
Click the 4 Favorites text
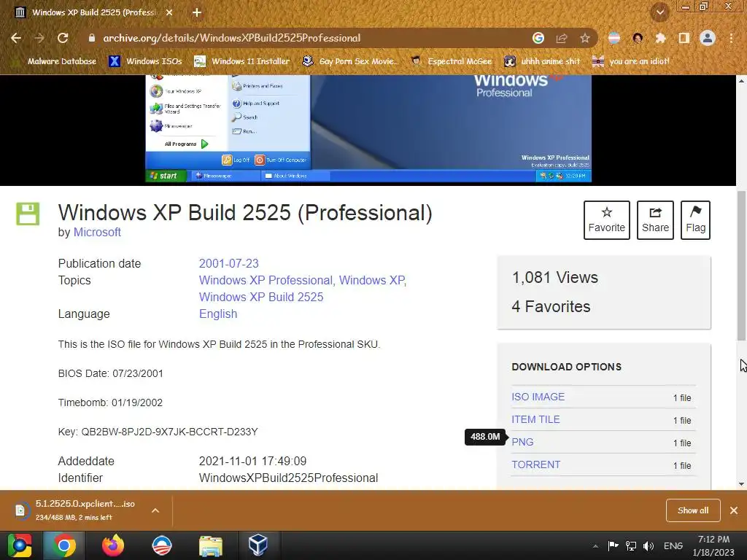[551, 307]
